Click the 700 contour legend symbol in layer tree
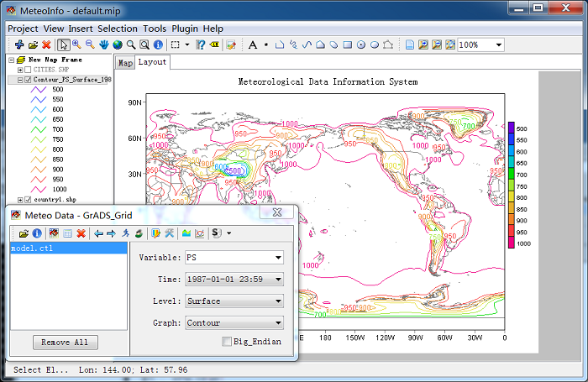 (x=39, y=129)
